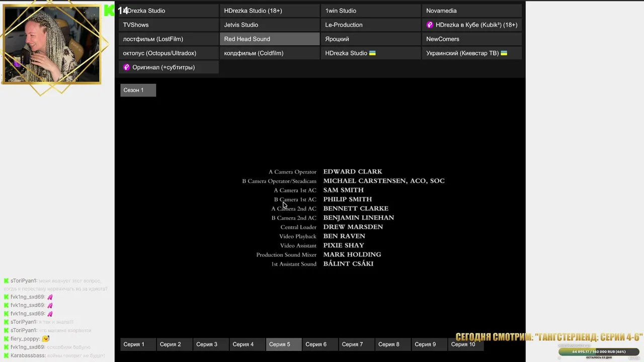This screenshot has width=644, height=362.
Task: Open episode Серия 2
Action: 174,344
